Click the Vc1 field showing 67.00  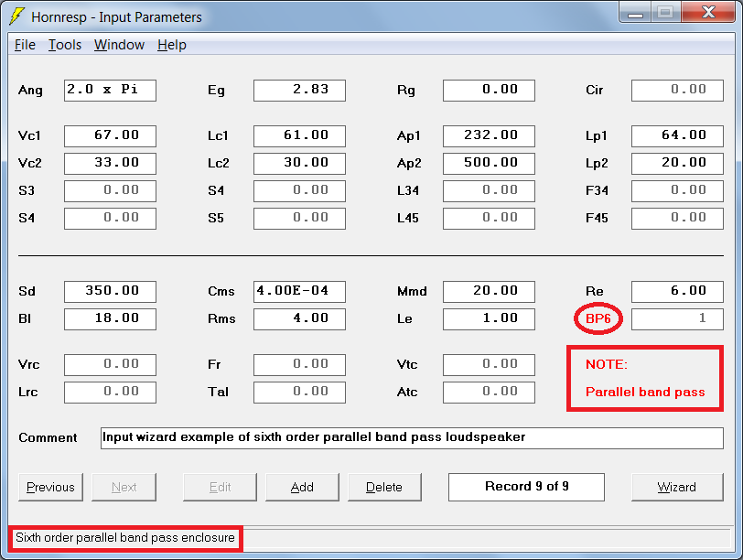(x=110, y=136)
